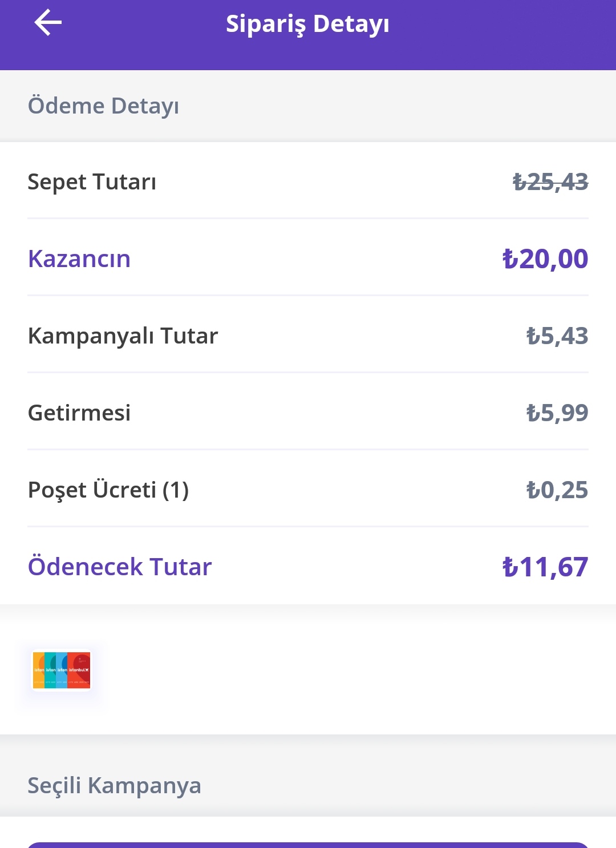Tap the Poşet Ücreti (1) label
616x848 pixels.
click(108, 490)
